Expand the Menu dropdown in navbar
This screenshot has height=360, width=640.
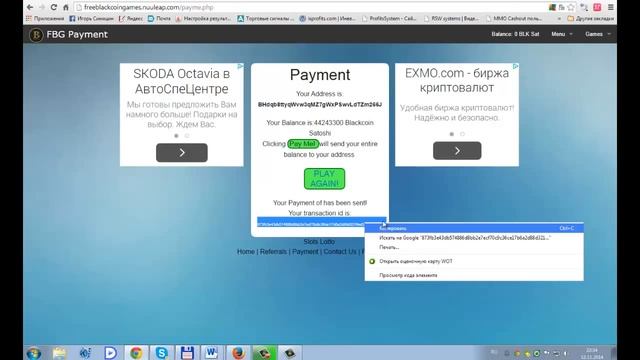pyautogui.click(x=562, y=34)
